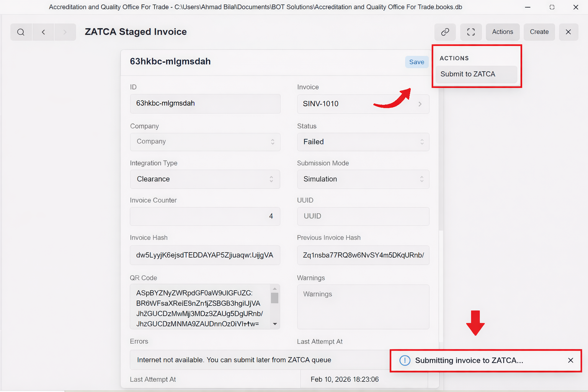Open the search magnifier icon
Image resolution: width=588 pixels, height=392 pixels.
point(21,32)
